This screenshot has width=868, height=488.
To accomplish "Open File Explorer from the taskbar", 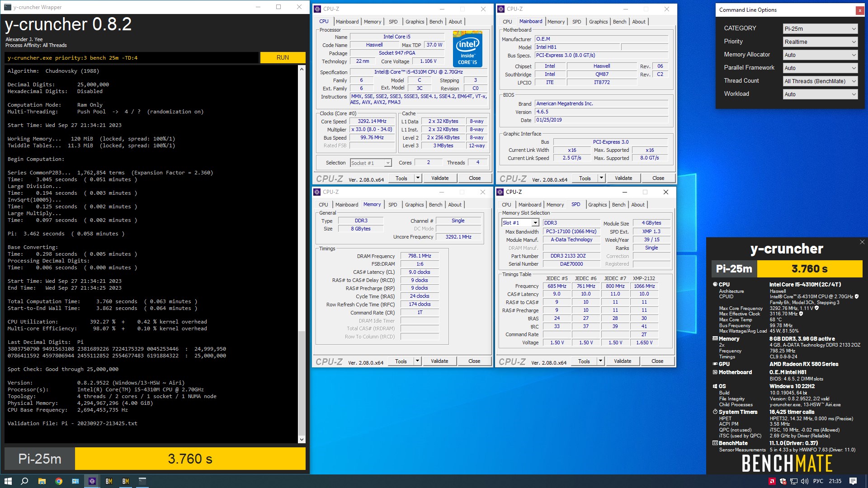I will 42,481.
